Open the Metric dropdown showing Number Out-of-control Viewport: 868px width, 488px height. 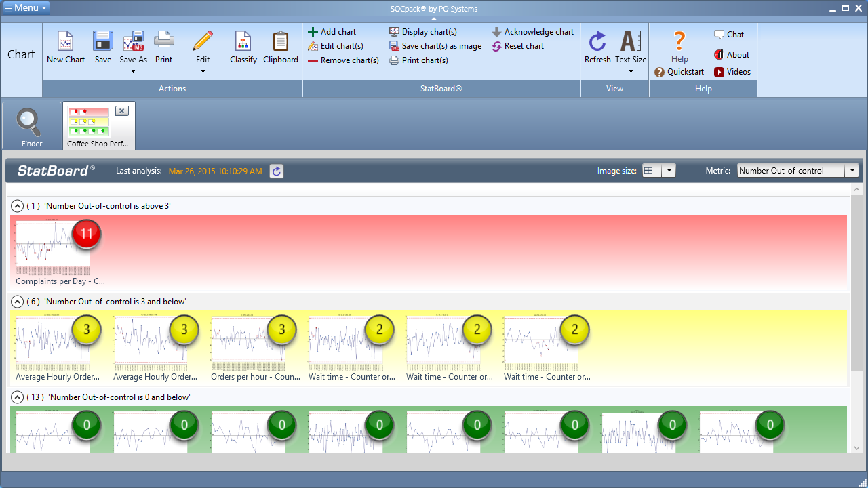click(x=852, y=170)
